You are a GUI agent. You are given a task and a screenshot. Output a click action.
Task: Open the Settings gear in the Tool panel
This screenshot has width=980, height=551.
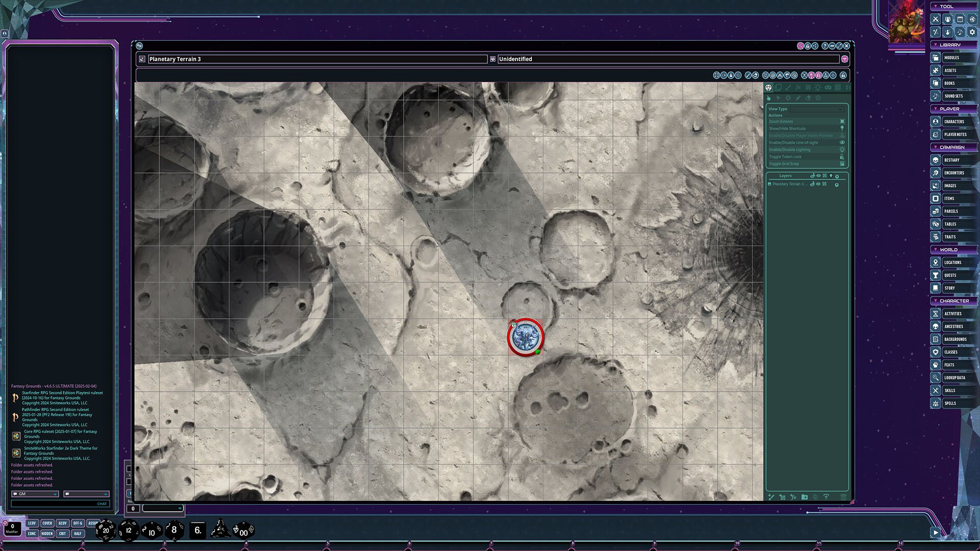click(x=973, y=32)
